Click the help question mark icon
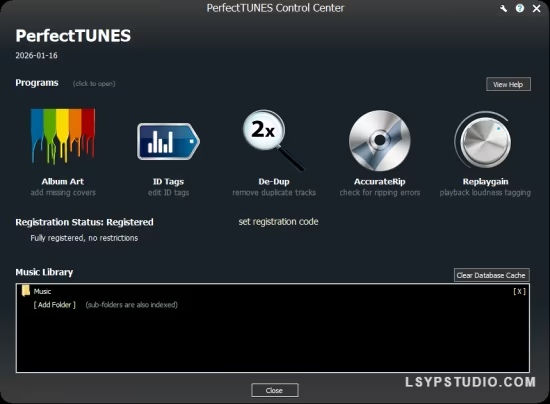The image size is (550, 404). (x=520, y=8)
